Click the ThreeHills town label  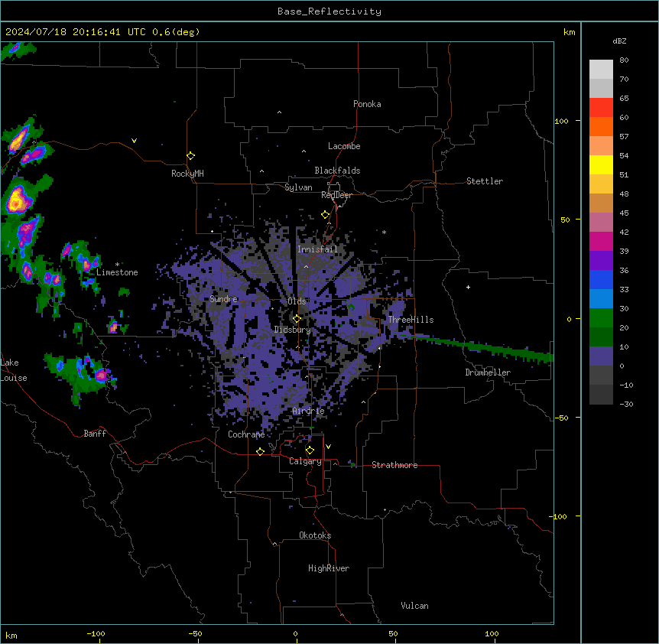click(x=411, y=320)
